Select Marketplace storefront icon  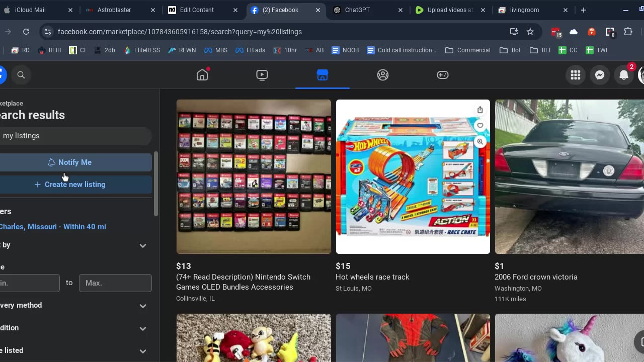tap(323, 75)
